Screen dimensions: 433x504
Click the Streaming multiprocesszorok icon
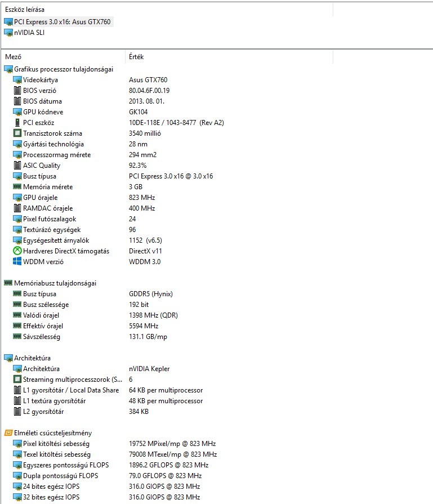click(17, 380)
